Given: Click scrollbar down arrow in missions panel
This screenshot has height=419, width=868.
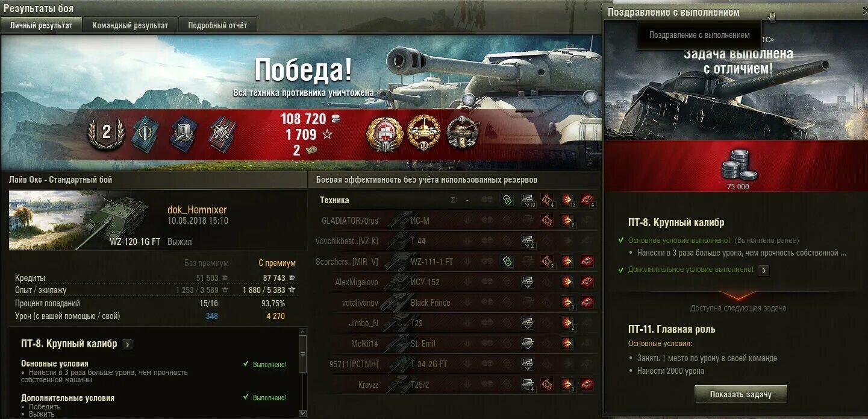Looking at the screenshot, I should (x=302, y=414).
